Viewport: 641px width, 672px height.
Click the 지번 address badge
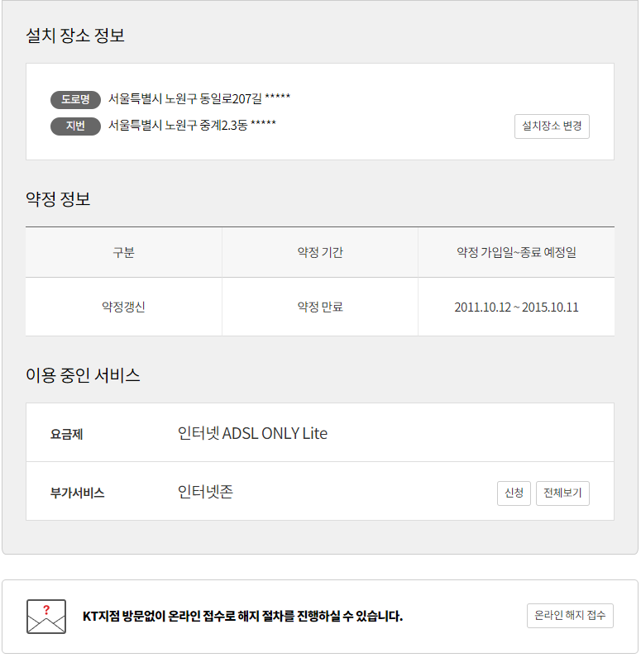pos(75,126)
